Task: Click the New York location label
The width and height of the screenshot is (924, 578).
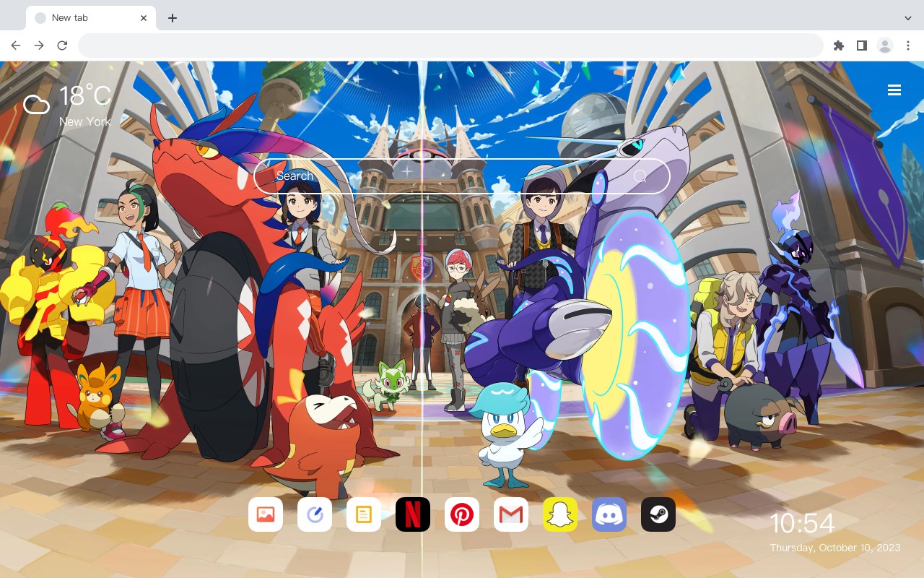Action: click(85, 121)
